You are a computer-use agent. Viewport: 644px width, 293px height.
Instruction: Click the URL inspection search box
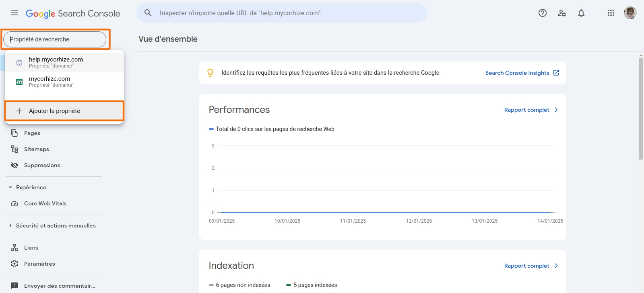point(282,13)
